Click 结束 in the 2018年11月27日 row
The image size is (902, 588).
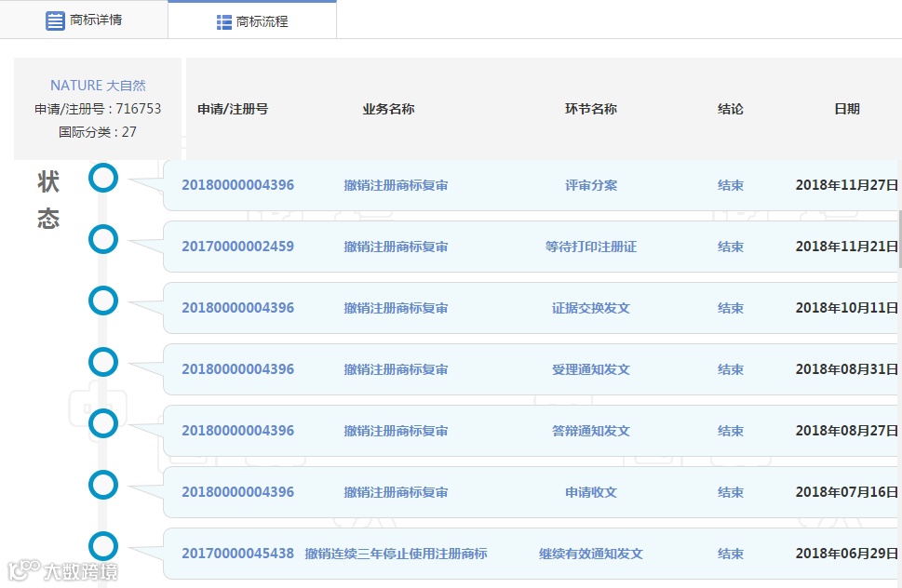pyautogui.click(x=731, y=186)
